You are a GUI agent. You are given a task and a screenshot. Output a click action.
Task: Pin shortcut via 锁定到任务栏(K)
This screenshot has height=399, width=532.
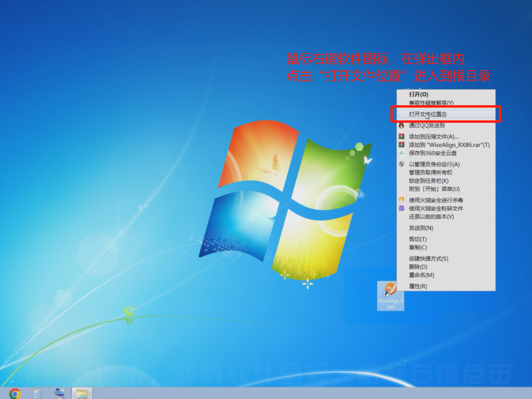click(x=428, y=181)
